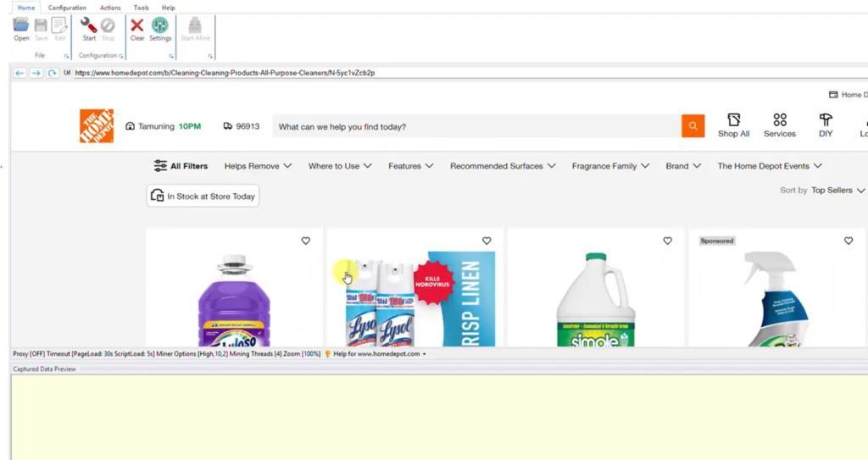868x460 pixels.
Task: Expand the Recommended Surfaces filter
Action: point(503,166)
